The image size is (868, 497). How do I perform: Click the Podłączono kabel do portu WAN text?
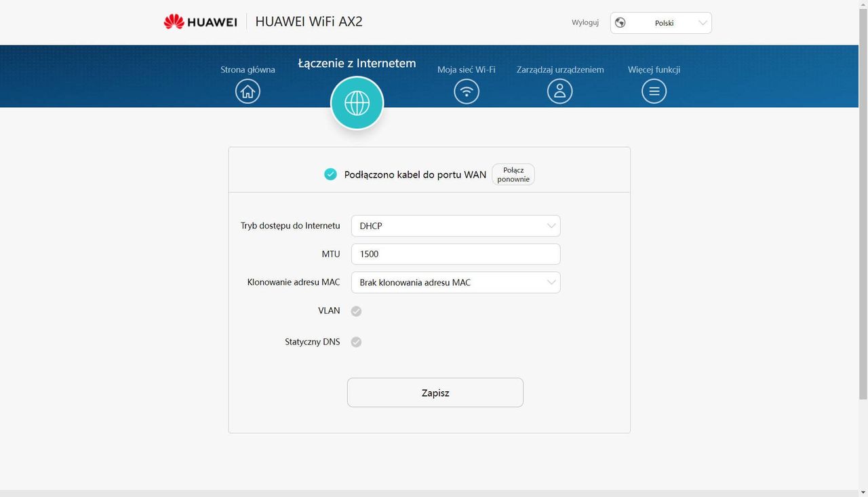point(415,174)
